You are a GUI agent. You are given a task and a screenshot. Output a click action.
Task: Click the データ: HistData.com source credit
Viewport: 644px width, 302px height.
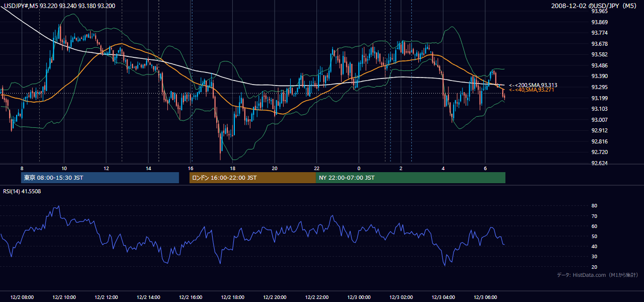(598, 275)
